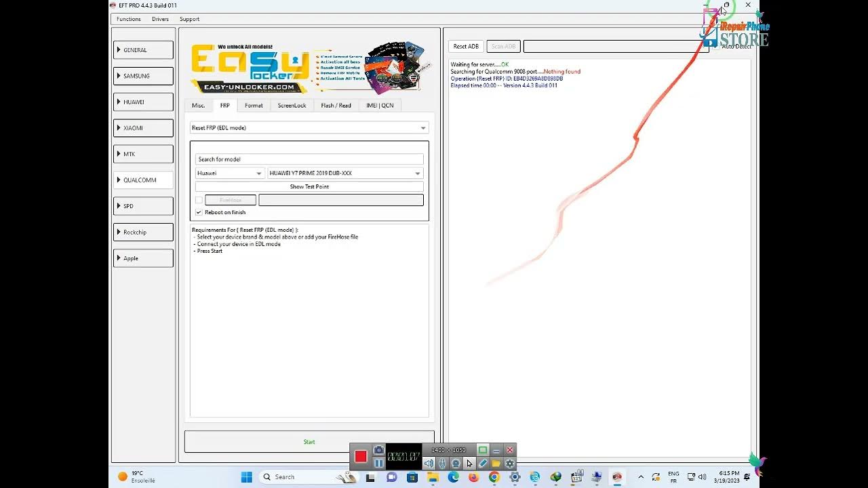Launch Microsoft Edge from taskbar
The height and width of the screenshot is (488, 868).
(x=453, y=477)
